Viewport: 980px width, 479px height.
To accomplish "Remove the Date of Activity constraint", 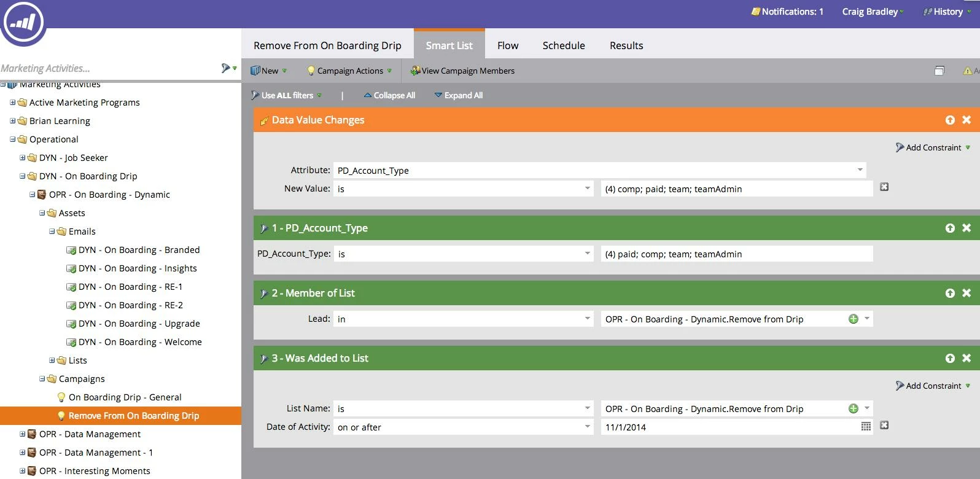I will [x=884, y=425].
